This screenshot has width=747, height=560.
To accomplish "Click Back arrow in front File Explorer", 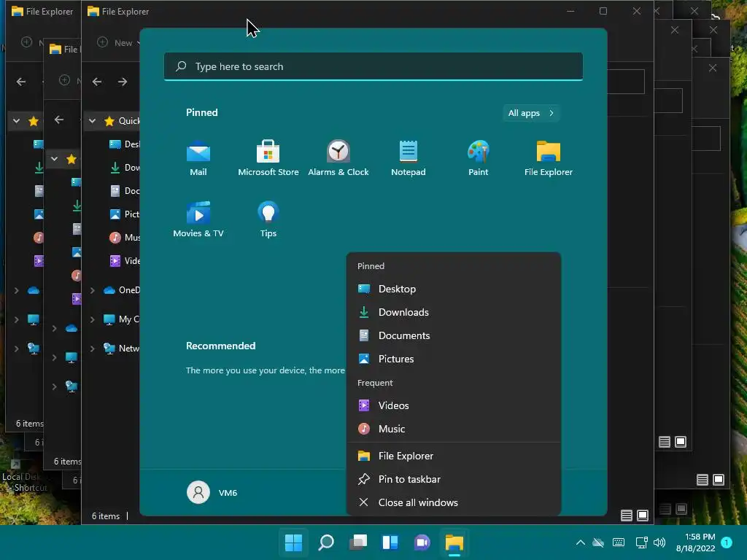I will coord(97,82).
